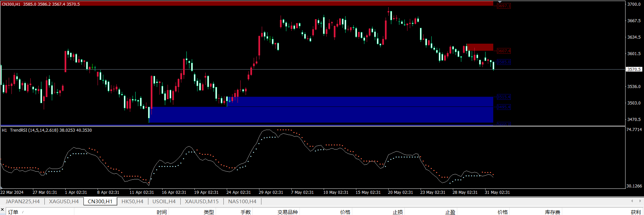
Task: Click the 22 Mar 2024 date label
Action: (x=12, y=192)
